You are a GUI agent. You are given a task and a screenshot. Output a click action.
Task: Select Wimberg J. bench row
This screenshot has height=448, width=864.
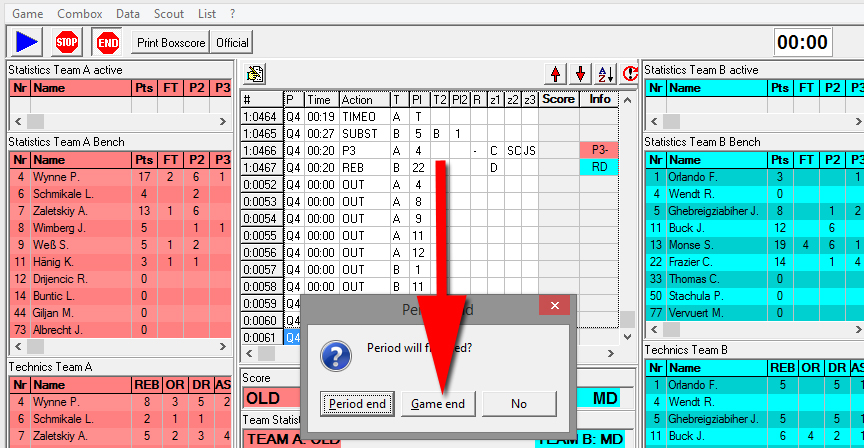(x=120, y=228)
